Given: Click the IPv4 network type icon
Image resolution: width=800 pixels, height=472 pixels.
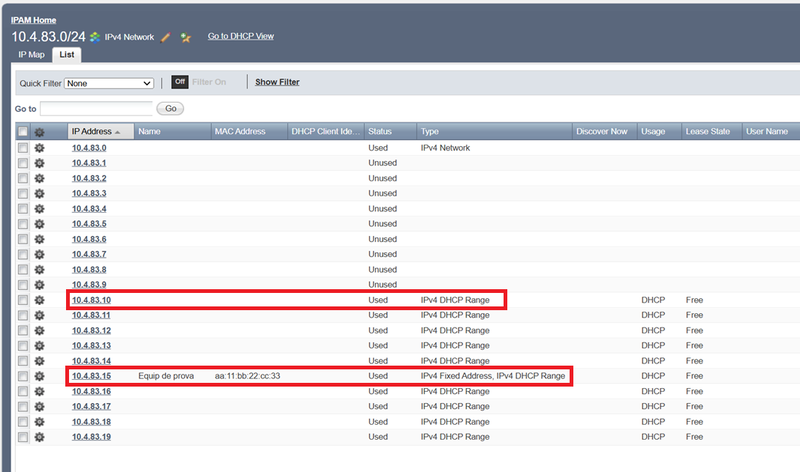Looking at the screenshot, I should 95,37.
